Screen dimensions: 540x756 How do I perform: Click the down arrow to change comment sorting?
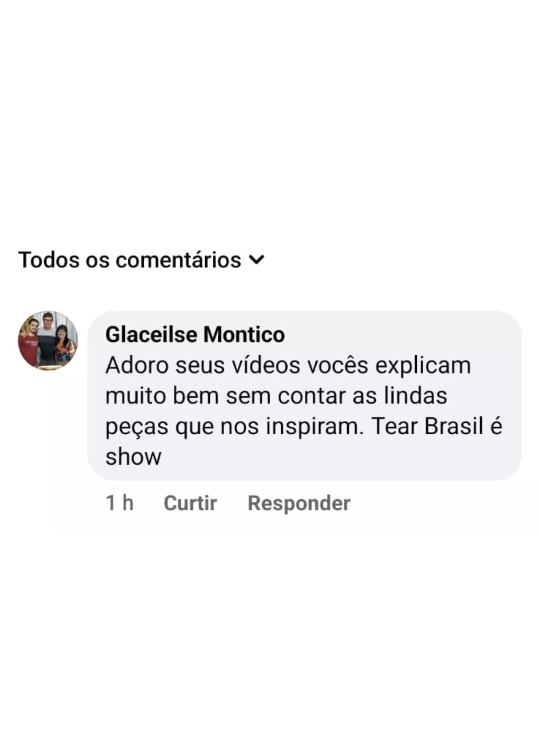tap(257, 260)
